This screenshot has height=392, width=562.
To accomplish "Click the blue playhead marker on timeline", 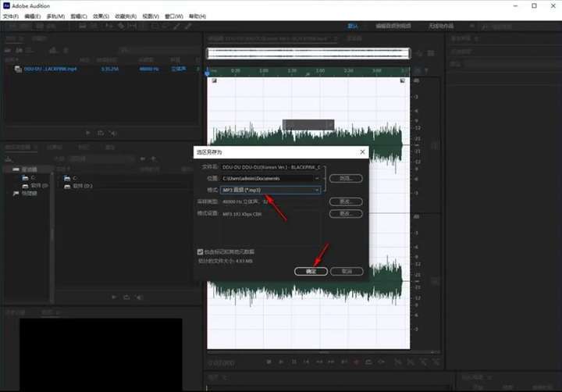I will point(207,72).
